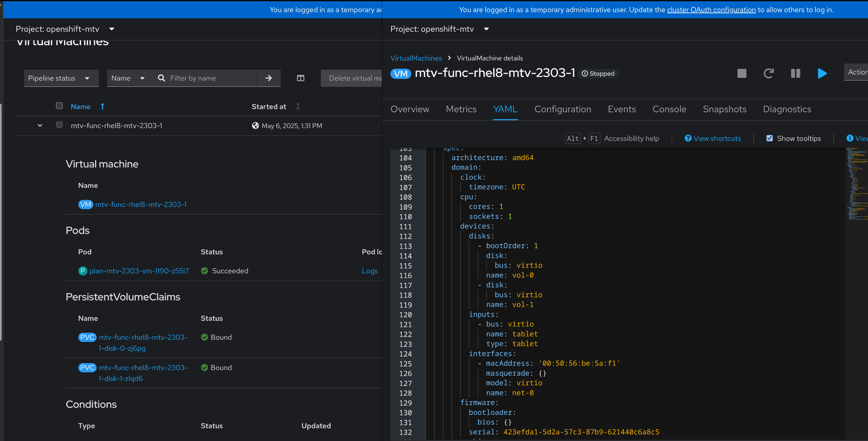The image size is (868, 441).
Task: Click the Stop VM square icon
Action: (x=741, y=73)
